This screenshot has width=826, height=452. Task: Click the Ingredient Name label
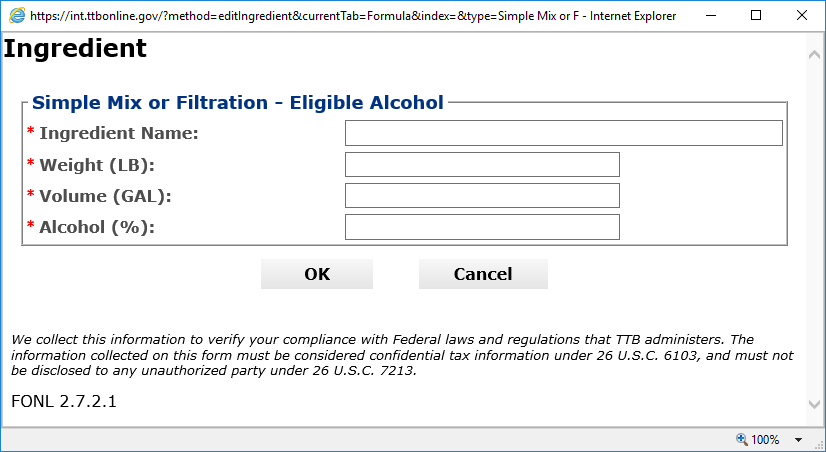pyautogui.click(x=118, y=134)
